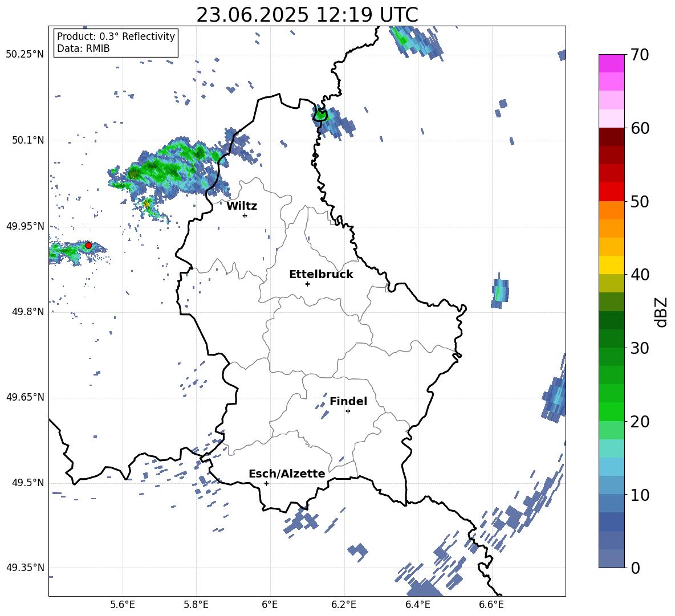Click the red dot marker near 49.92°N
675x616 pixels.
coord(88,245)
